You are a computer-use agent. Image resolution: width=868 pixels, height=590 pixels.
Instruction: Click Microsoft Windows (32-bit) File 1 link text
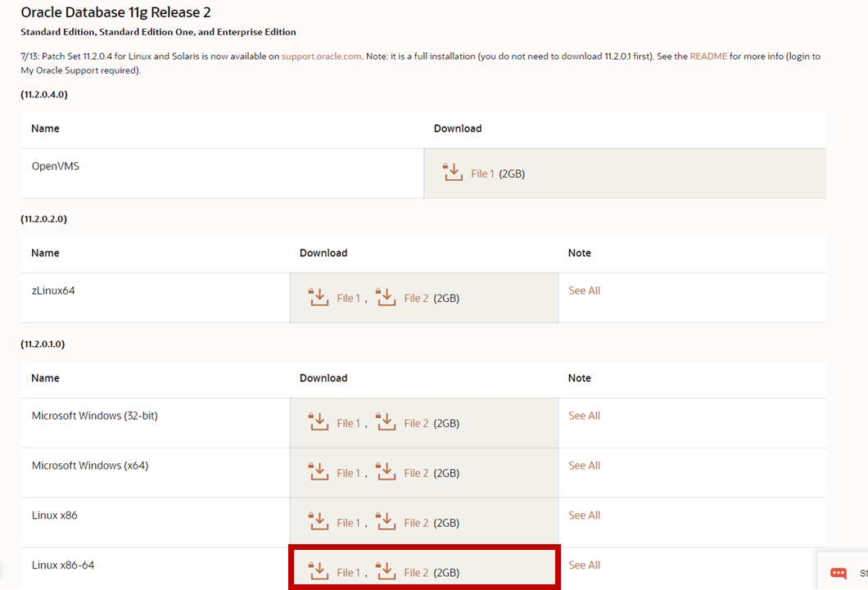[x=348, y=424]
